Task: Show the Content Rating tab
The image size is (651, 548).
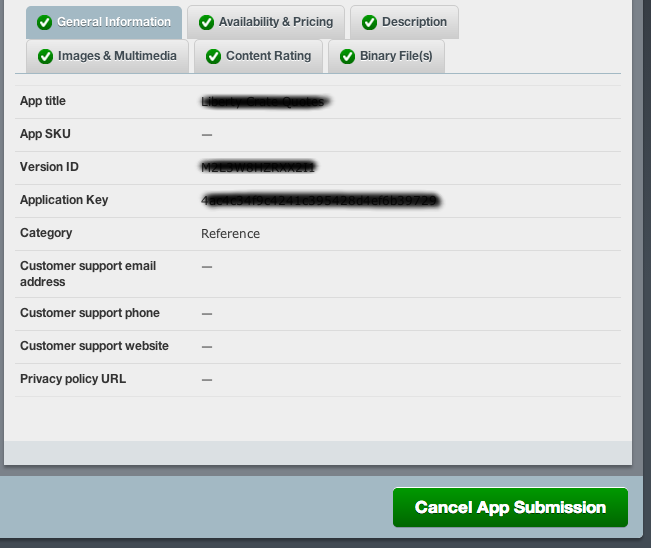Action: [268, 56]
